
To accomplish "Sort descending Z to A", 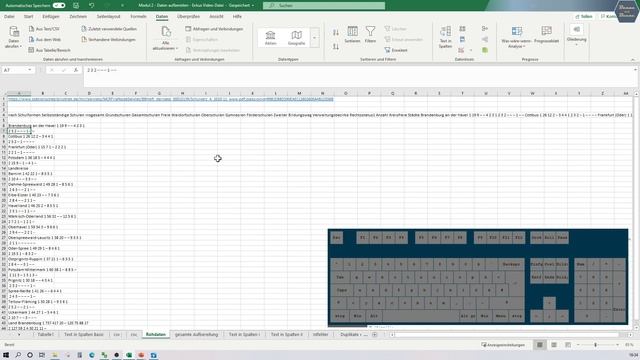I will point(336,47).
